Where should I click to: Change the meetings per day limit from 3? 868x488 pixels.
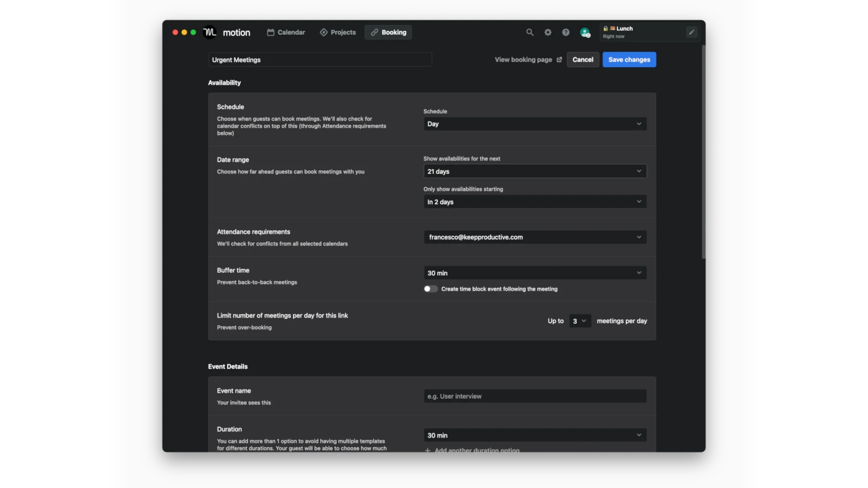click(580, 321)
